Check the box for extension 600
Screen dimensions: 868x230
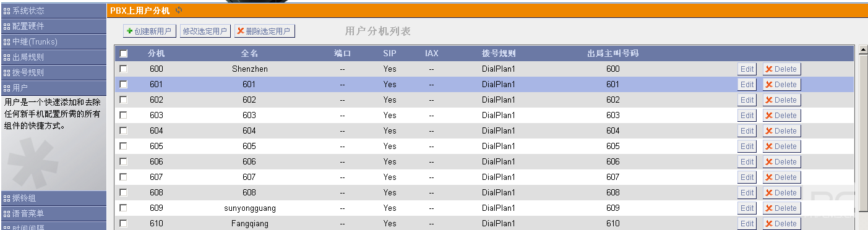click(124, 69)
